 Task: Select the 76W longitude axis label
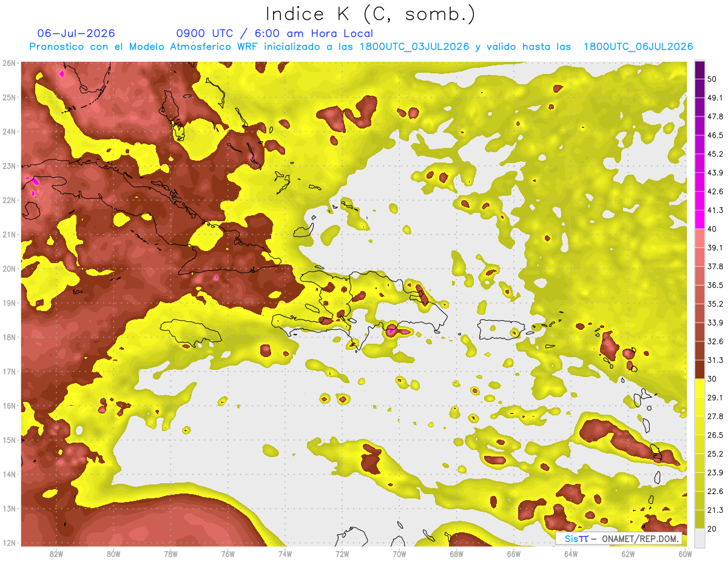(227, 554)
